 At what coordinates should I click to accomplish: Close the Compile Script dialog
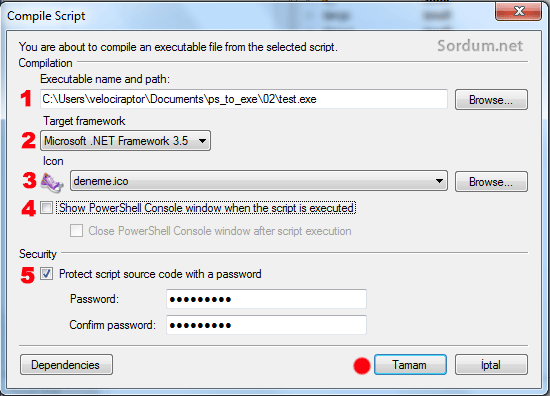(x=518, y=12)
